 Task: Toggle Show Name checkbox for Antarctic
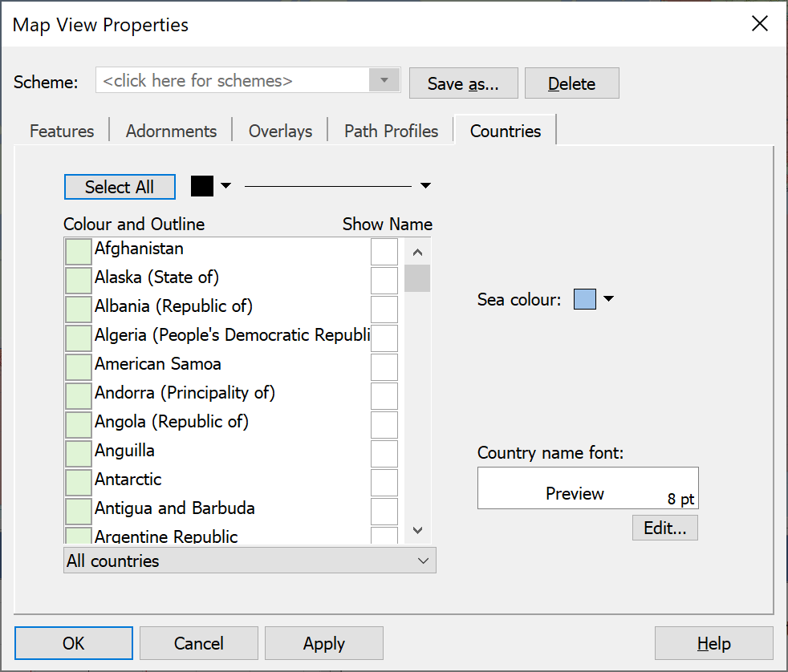[384, 483]
